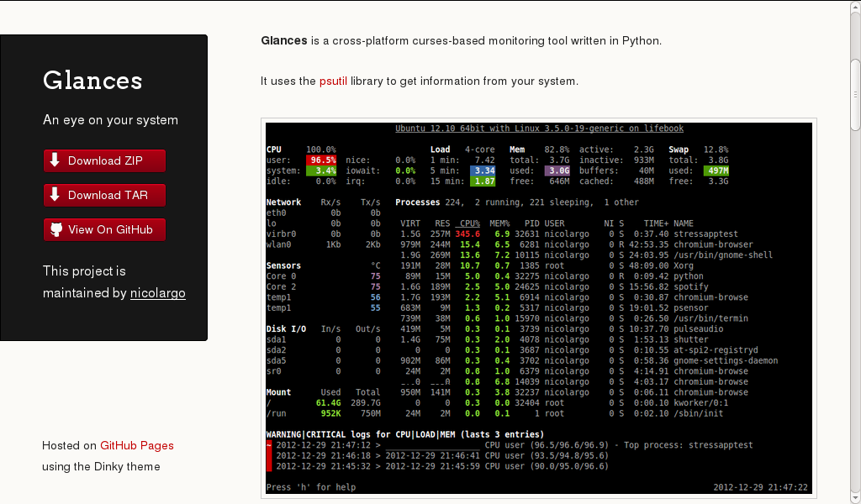This screenshot has width=861, height=504.
Task: Open the project via View On GitHub
Action: 104,229
